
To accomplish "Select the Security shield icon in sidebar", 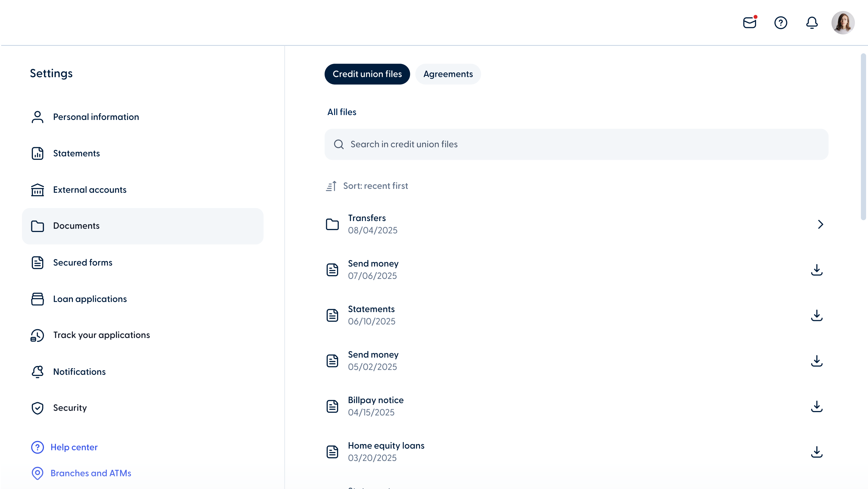I will [37, 408].
